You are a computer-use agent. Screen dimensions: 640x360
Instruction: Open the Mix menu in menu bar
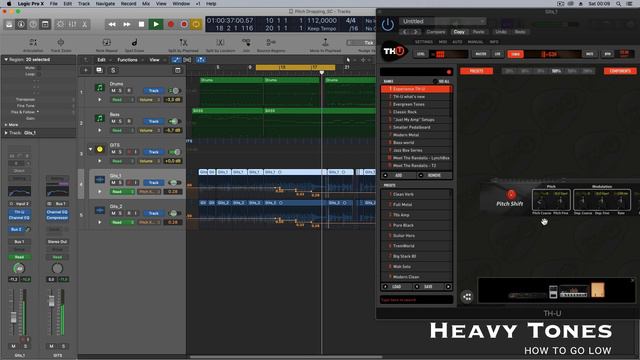tap(146, 4)
